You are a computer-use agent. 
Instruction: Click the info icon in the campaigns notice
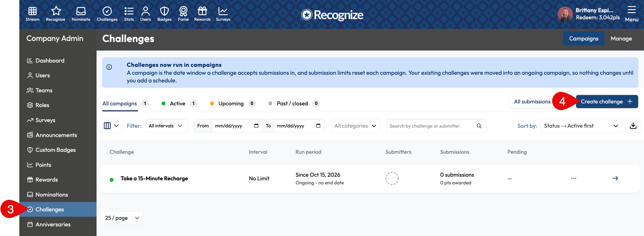coord(109,67)
